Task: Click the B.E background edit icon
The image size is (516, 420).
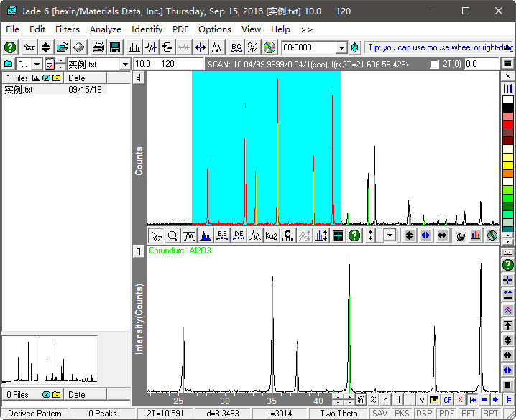Action: click(x=222, y=235)
